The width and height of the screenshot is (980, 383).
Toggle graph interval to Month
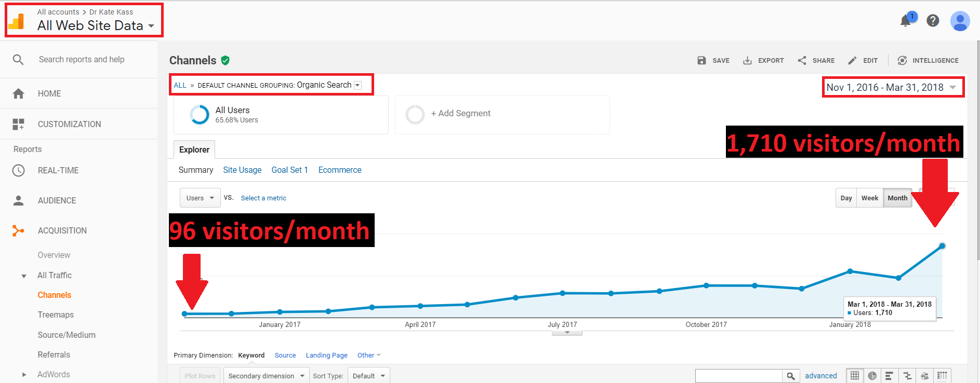[897, 198]
